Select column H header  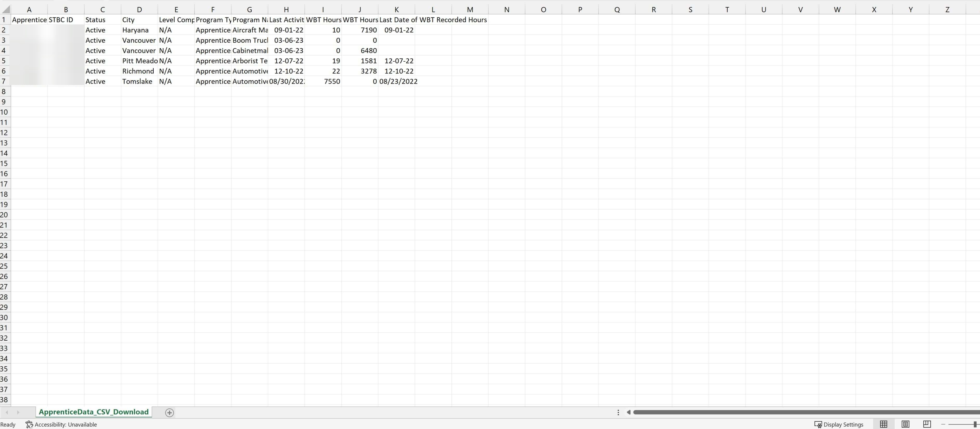click(286, 10)
